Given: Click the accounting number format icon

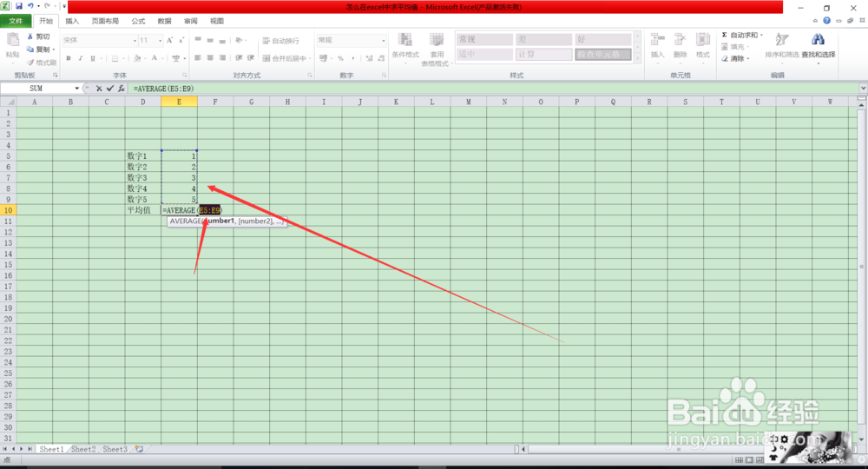Looking at the screenshot, I should coord(323,58).
